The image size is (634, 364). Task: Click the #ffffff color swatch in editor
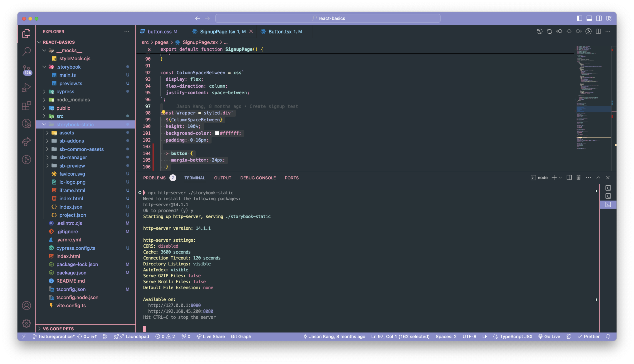pyautogui.click(x=217, y=133)
